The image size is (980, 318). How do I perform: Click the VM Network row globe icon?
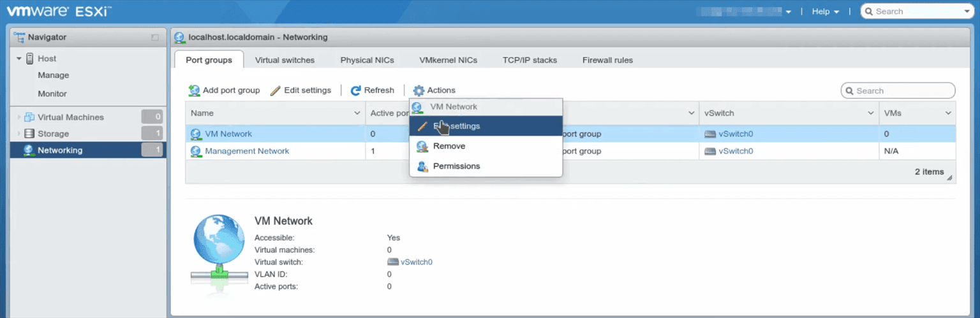tap(197, 134)
